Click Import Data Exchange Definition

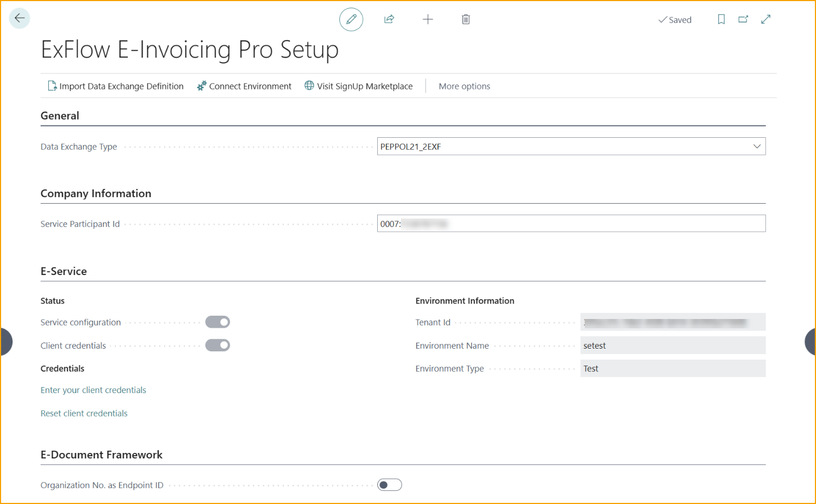pyautogui.click(x=116, y=86)
